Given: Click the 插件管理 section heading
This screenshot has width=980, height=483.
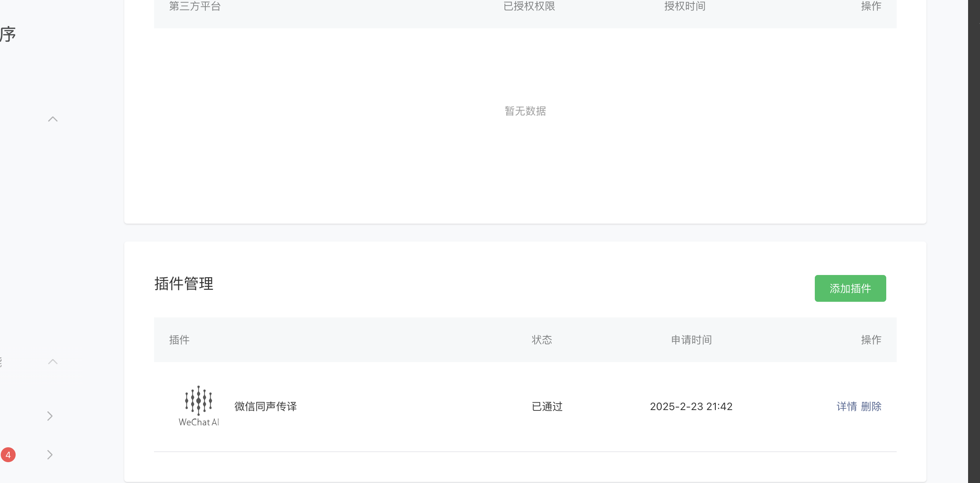Looking at the screenshot, I should coord(184,284).
